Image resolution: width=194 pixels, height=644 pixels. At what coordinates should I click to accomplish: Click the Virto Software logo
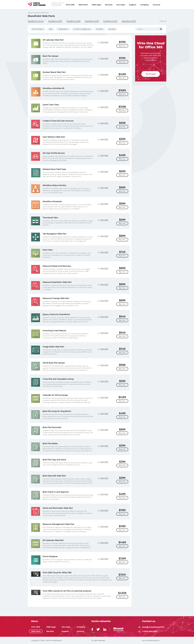click(x=37, y=4)
